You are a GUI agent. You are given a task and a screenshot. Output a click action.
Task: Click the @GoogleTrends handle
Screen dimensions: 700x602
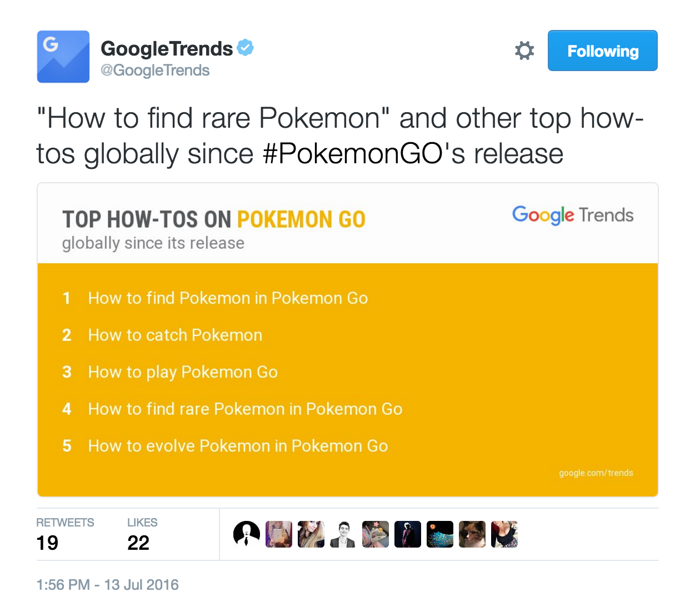(x=155, y=71)
